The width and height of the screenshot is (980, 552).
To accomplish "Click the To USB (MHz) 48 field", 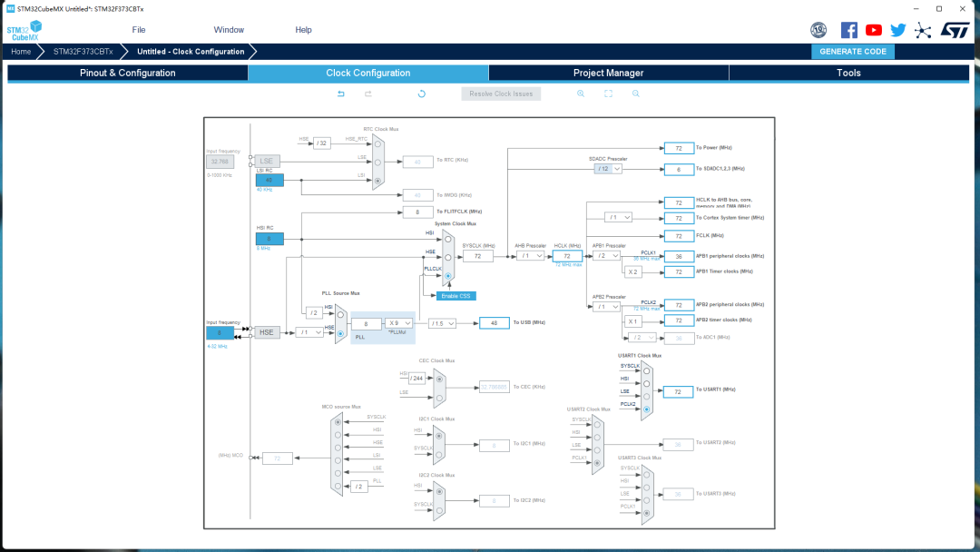I will click(495, 323).
